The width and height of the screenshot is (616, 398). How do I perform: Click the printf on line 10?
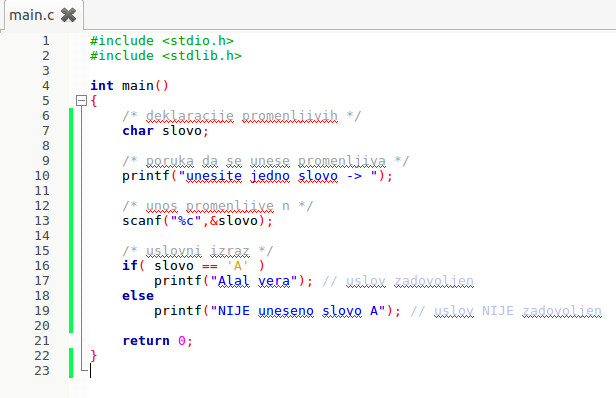click(x=146, y=176)
